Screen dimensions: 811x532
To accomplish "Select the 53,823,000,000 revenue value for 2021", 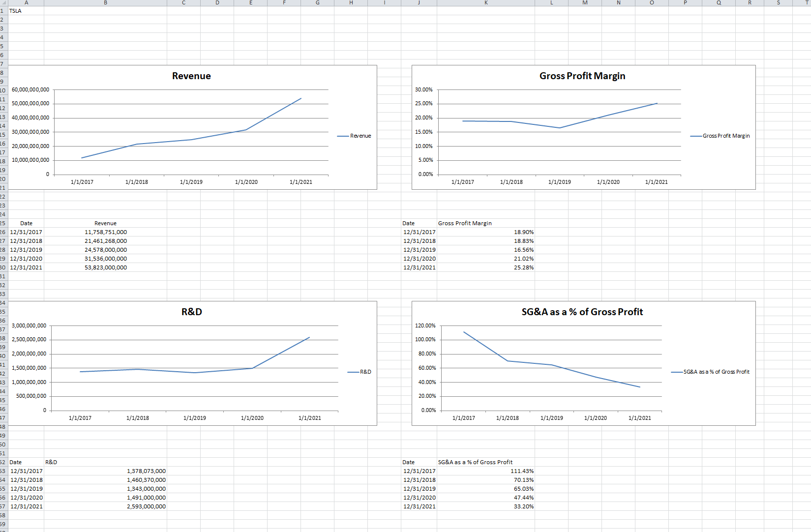I will click(105, 267).
